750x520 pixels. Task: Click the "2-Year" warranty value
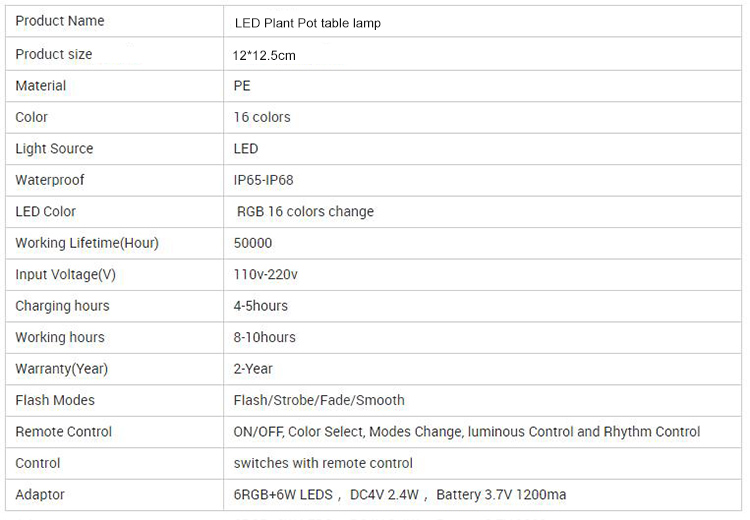pos(253,369)
